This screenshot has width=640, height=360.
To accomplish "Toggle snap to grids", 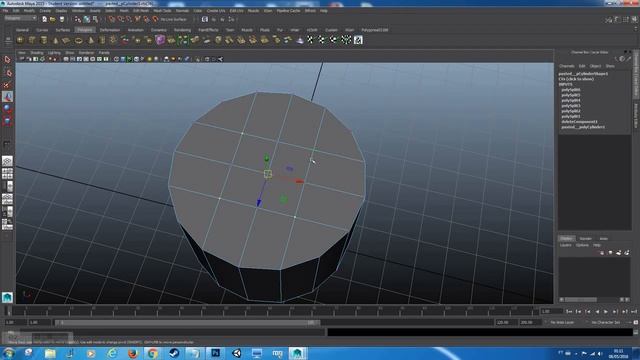I will click(x=112, y=19).
